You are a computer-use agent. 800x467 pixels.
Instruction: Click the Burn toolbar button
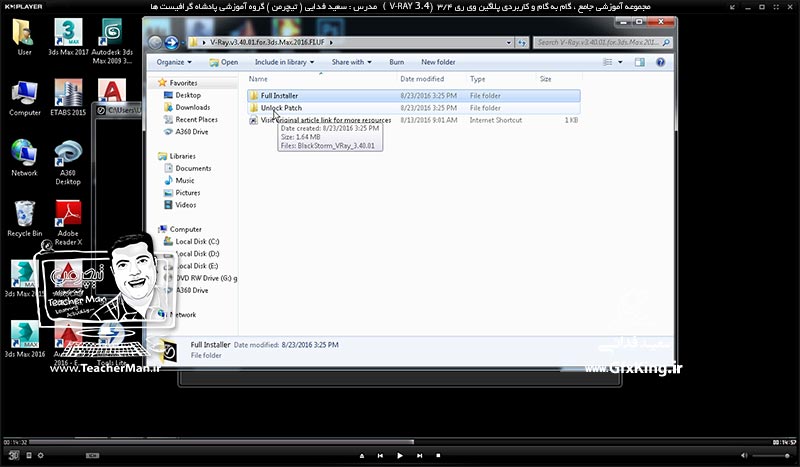coord(396,62)
